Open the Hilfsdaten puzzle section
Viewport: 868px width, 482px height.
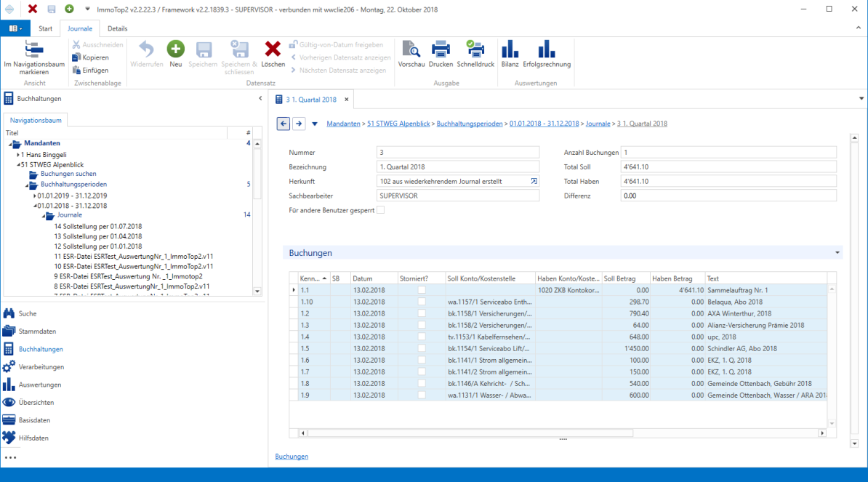click(9, 438)
